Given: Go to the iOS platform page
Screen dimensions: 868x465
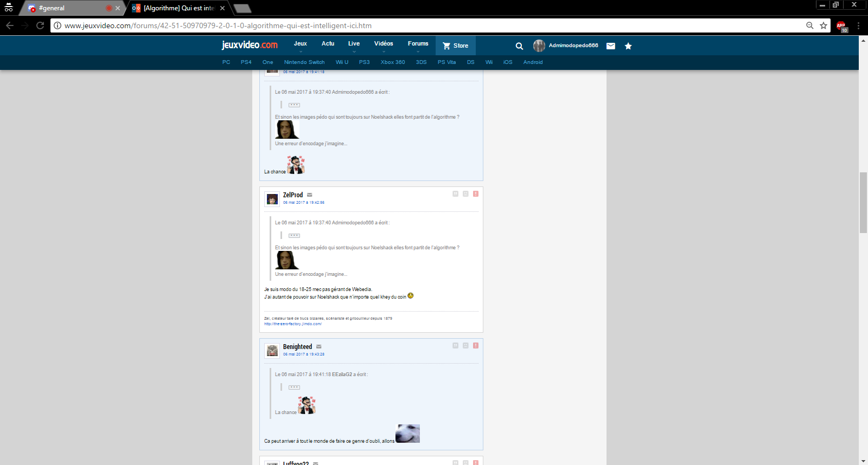Looking at the screenshot, I should tap(508, 62).
